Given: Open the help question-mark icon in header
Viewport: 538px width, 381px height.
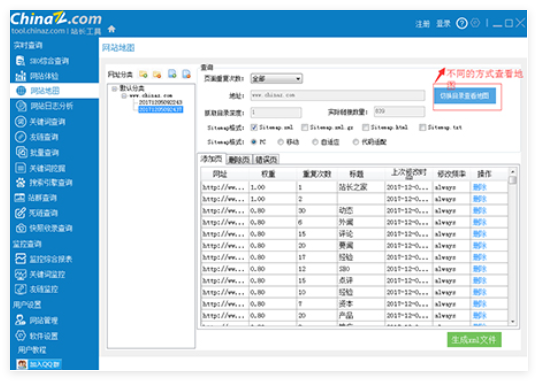Looking at the screenshot, I should click(461, 23).
